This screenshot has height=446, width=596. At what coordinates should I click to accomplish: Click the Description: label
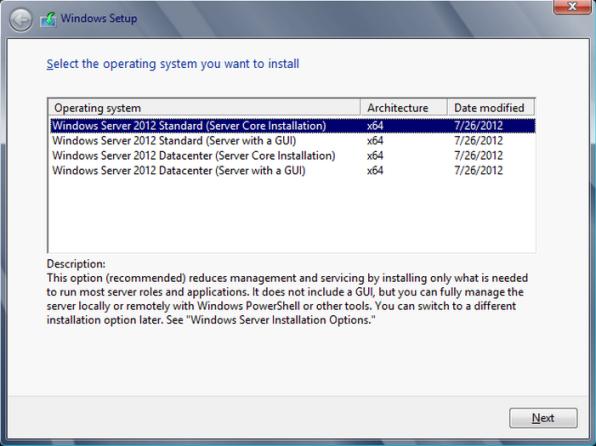pyautogui.click(x=76, y=264)
